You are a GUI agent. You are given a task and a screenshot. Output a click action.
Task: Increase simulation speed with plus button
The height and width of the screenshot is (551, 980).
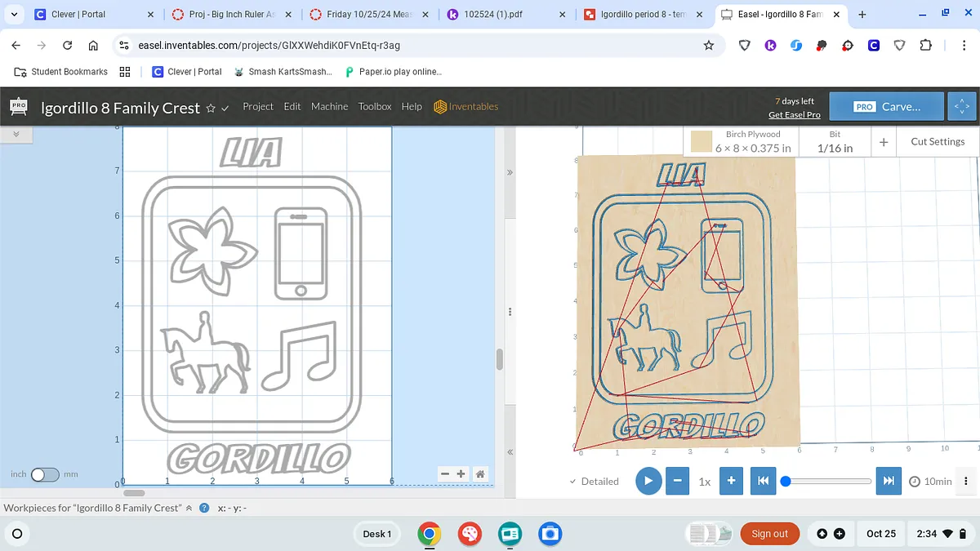coord(731,481)
